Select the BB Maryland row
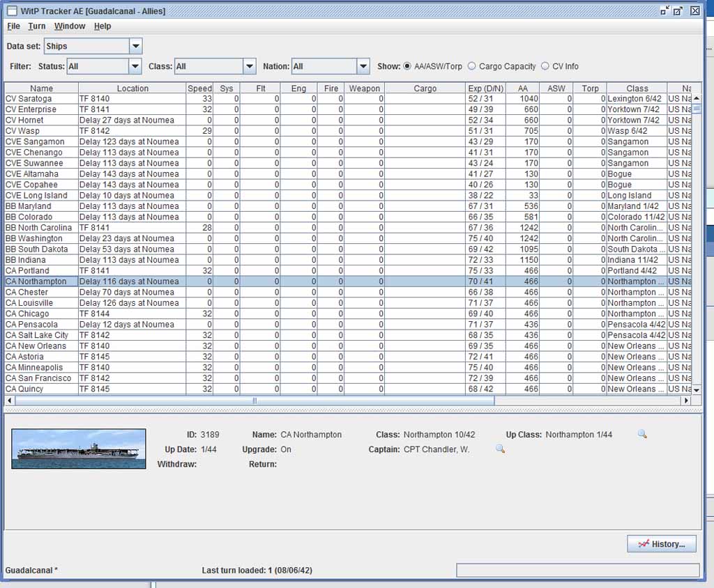 coord(348,206)
